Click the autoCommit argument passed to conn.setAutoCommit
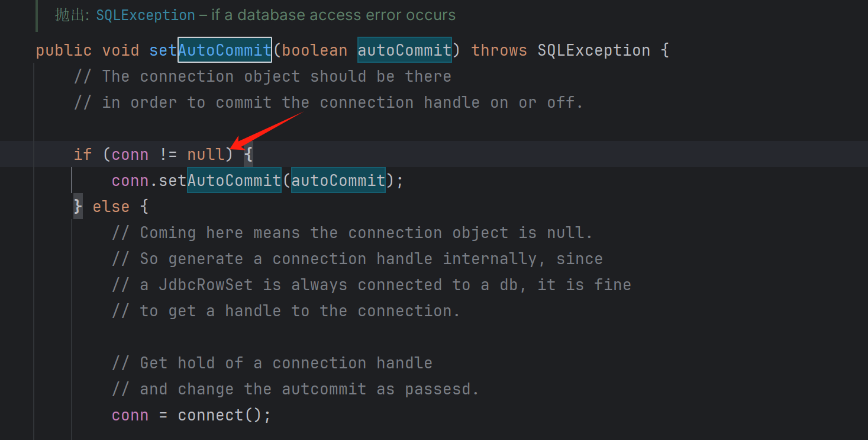The height and width of the screenshot is (440, 868). [x=338, y=181]
